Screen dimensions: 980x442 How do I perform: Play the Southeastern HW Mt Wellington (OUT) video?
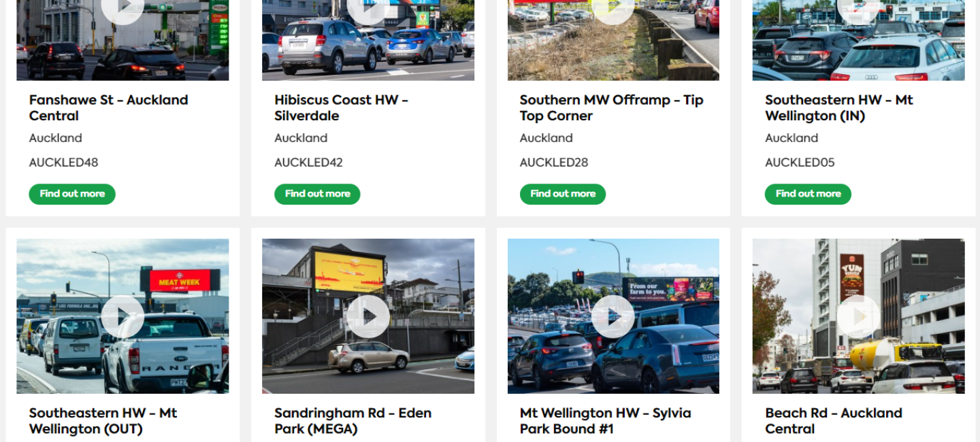coord(122,316)
